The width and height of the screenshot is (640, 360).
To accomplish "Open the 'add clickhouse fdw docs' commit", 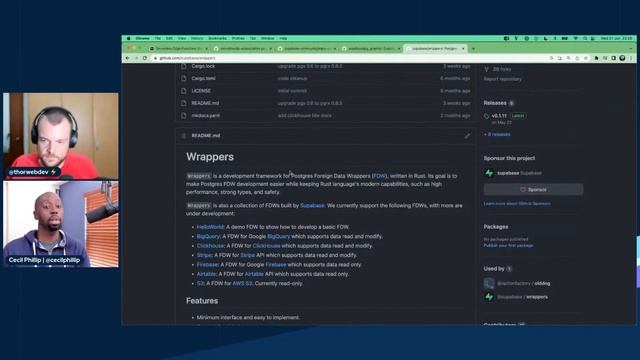I will click(x=304, y=116).
